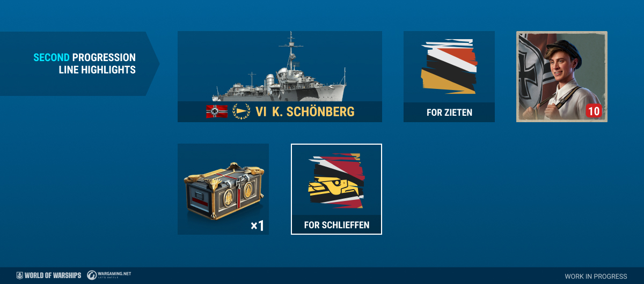
Task: Click the gold laurel pennant icon
Action: 241,111
